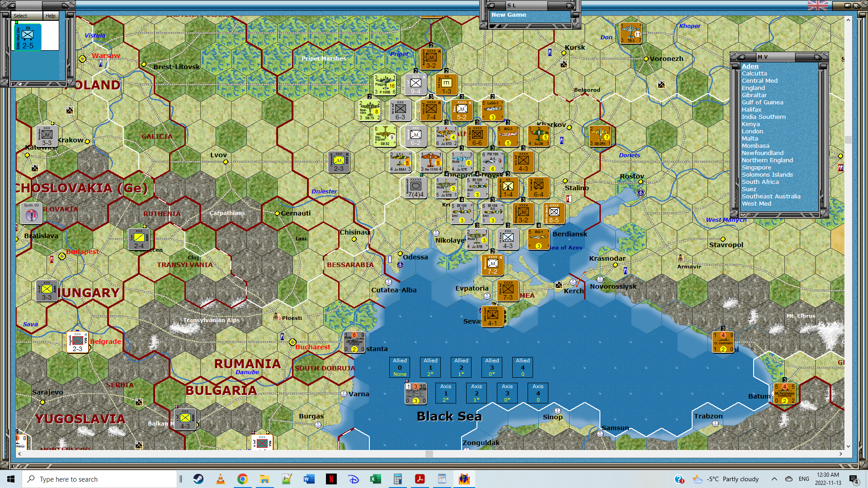The height and width of the screenshot is (488, 868).
Task: Click the Axis 4 sea box
Action: pyautogui.click(x=538, y=393)
